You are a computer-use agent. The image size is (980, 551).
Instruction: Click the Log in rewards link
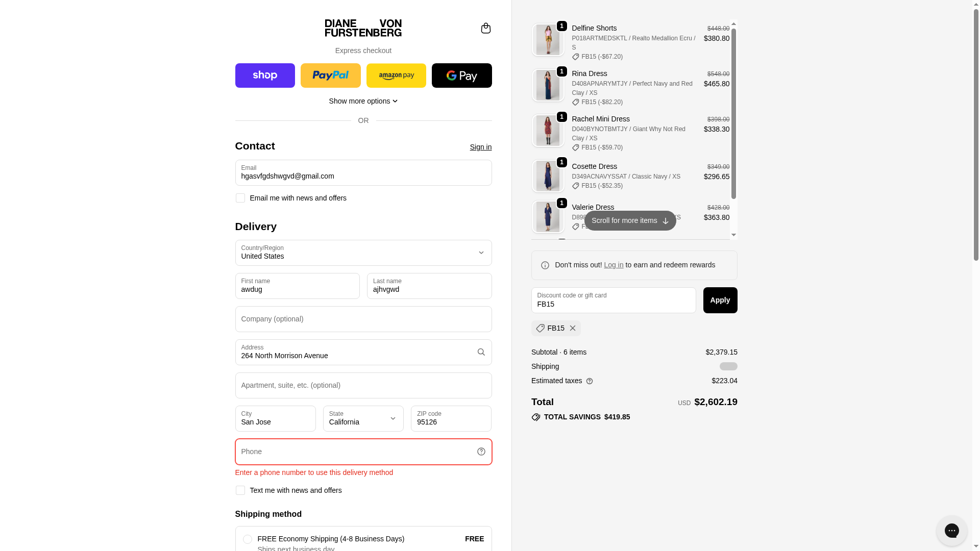(614, 265)
